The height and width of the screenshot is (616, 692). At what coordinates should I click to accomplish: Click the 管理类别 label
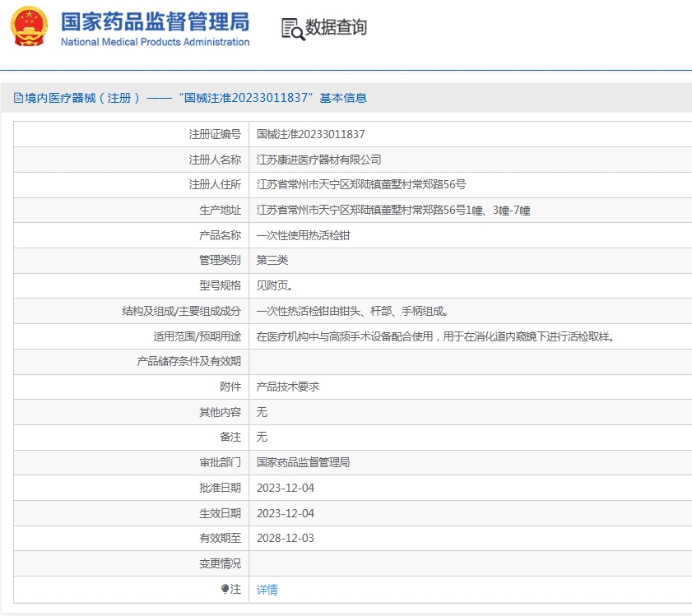(x=221, y=260)
